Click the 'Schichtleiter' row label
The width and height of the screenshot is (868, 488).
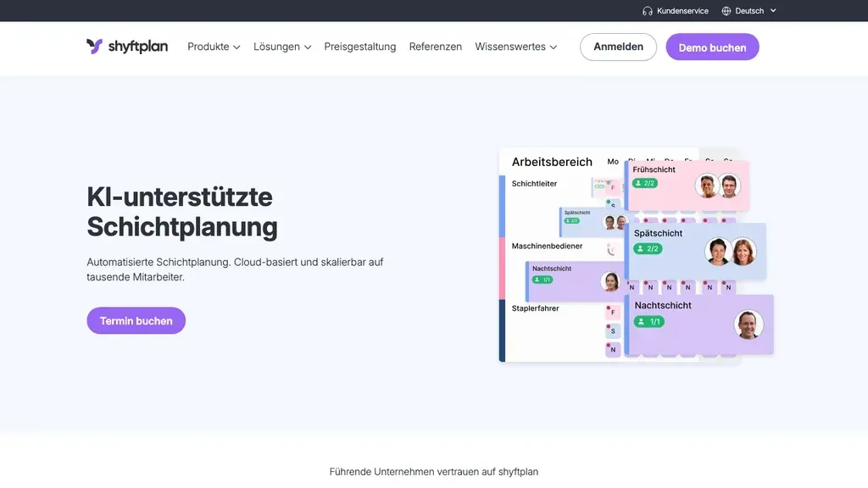[x=534, y=184]
